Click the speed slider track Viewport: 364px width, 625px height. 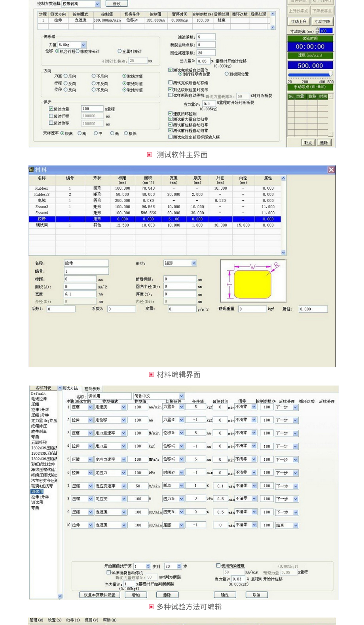(309, 74)
